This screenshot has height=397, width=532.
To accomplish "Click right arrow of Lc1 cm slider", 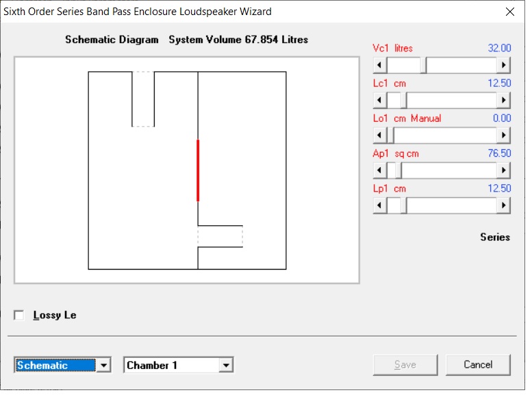I will 503,100.
